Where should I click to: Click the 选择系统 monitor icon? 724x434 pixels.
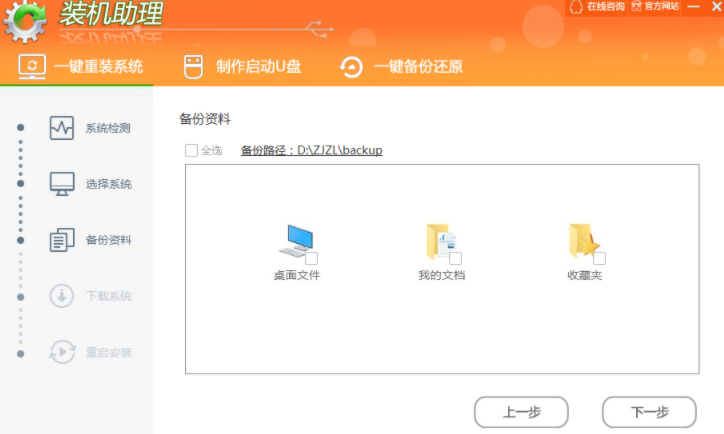62,184
